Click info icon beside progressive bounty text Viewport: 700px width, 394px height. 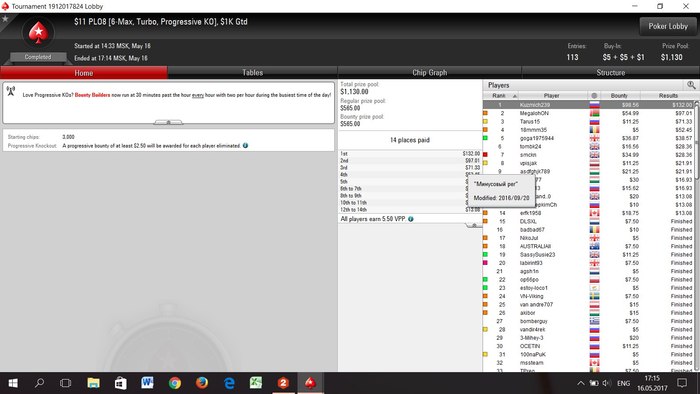click(245, 145)
